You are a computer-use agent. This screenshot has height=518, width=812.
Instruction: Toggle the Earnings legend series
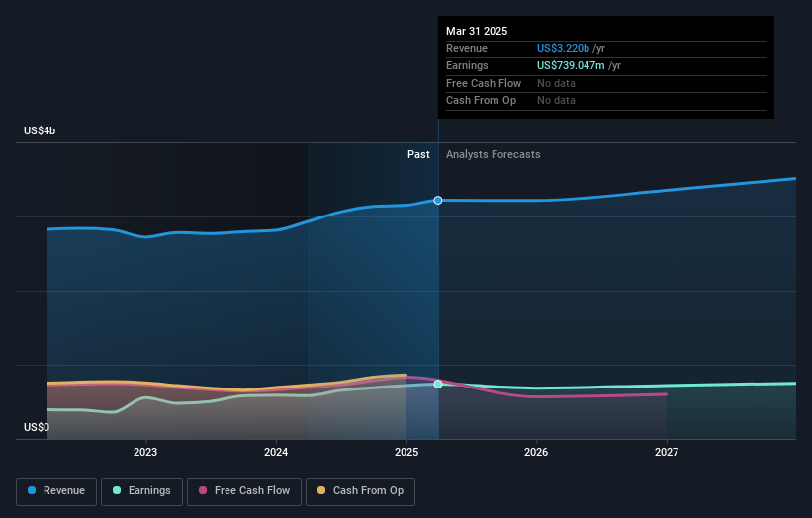pyautogui.click(x=141, y=491)
